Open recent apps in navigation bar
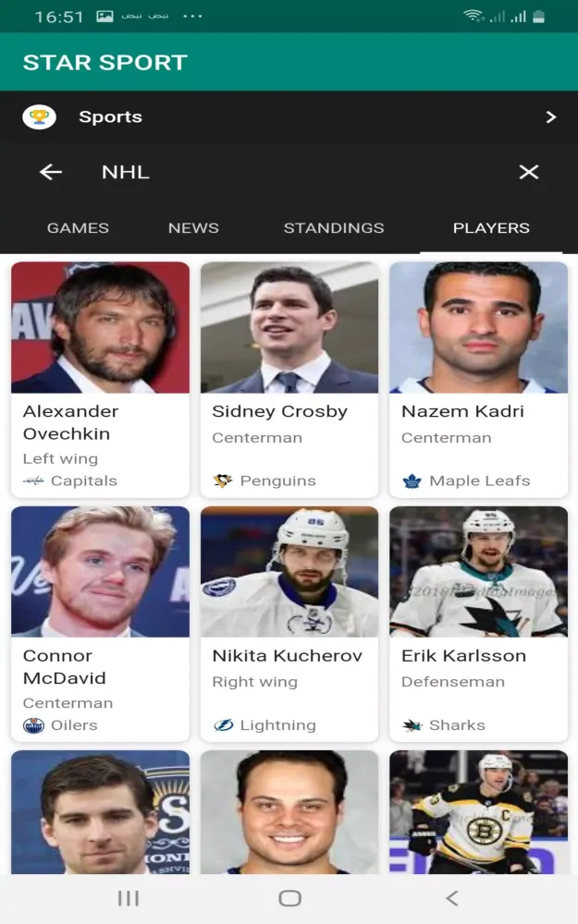The width and height of the screenshot is (578, 924). 128,898
